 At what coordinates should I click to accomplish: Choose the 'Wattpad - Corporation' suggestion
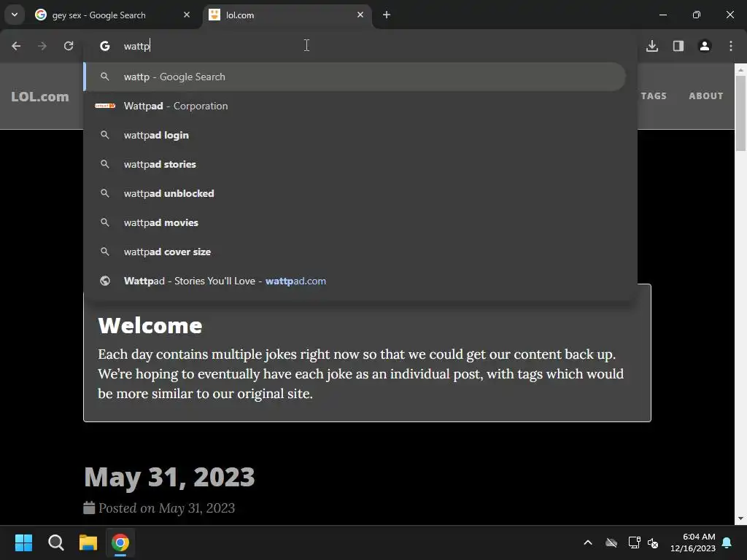pyautogui.click(x=355, y=106)
